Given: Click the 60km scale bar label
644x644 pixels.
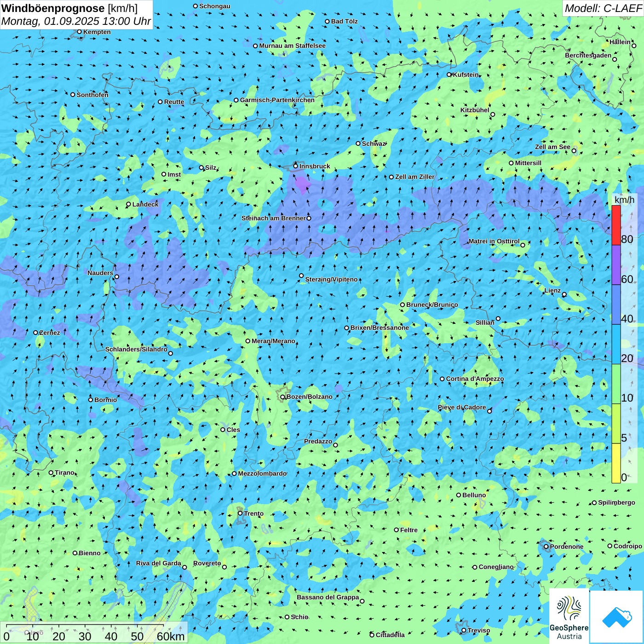Looking at the screenshot, I should click(171, 636).
